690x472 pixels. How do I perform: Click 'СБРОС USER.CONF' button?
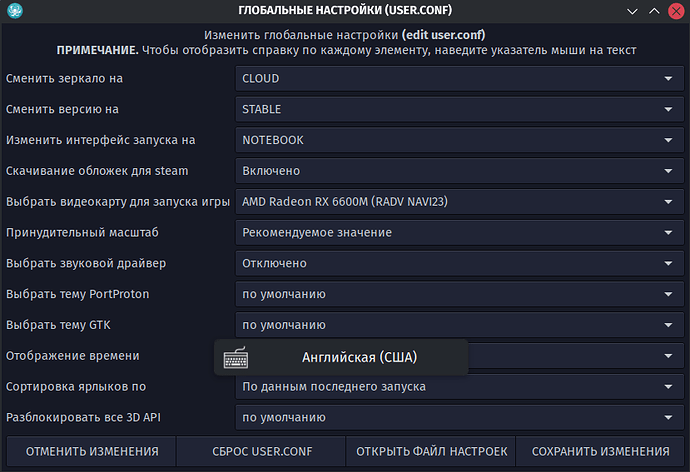(261, 451)
